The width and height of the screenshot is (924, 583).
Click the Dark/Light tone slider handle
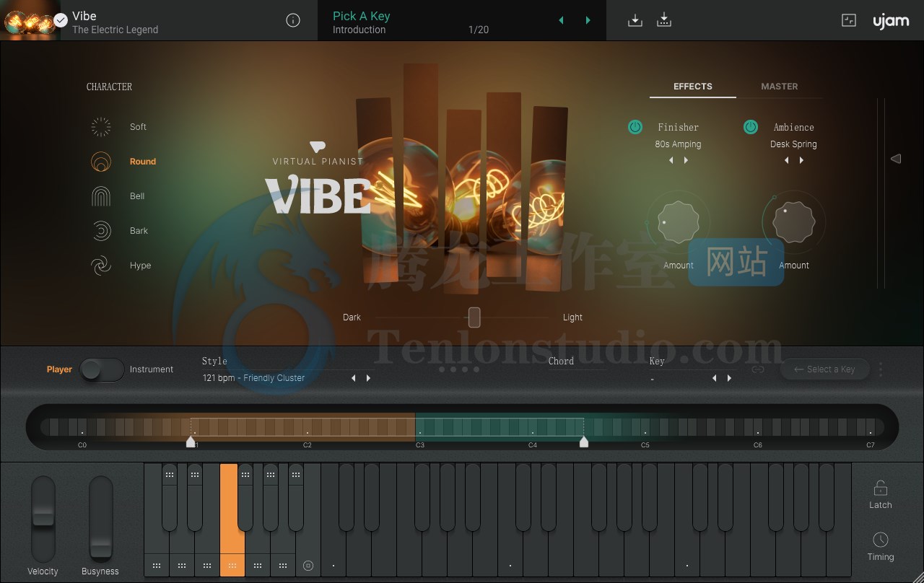click(474, 317)
